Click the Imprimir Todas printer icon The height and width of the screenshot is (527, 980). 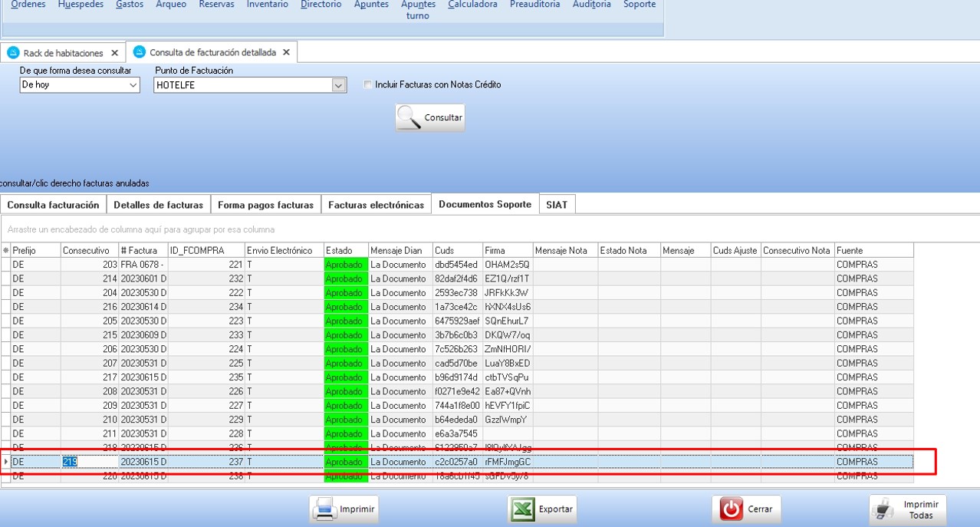(884, 509)
